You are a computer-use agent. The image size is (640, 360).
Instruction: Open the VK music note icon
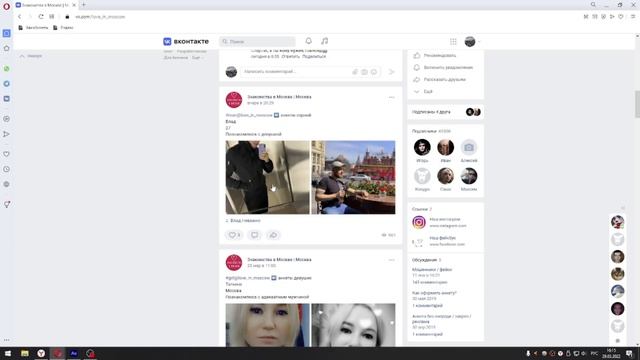(324, 41)
